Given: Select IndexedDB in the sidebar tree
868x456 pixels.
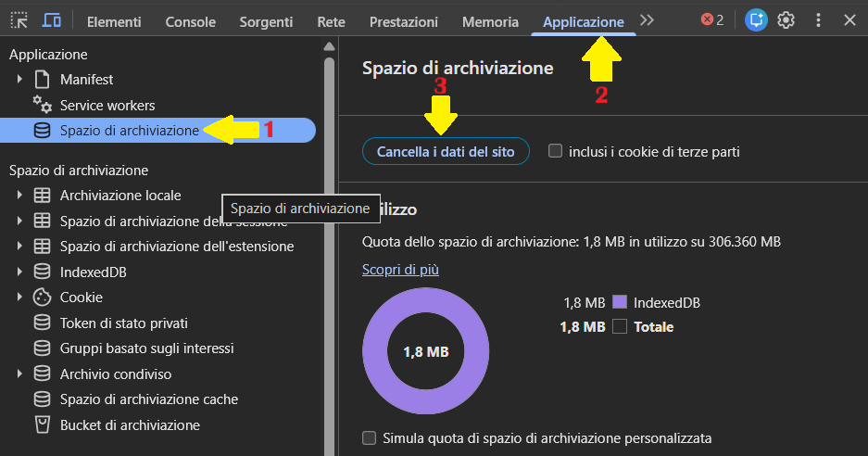Looking at the screenshot, I should (x=93, y=272).
